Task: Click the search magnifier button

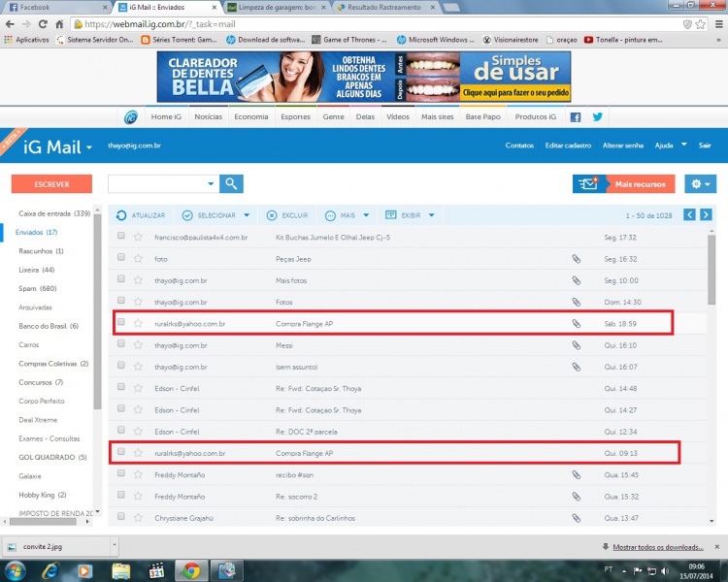Action: click(231, 183)
